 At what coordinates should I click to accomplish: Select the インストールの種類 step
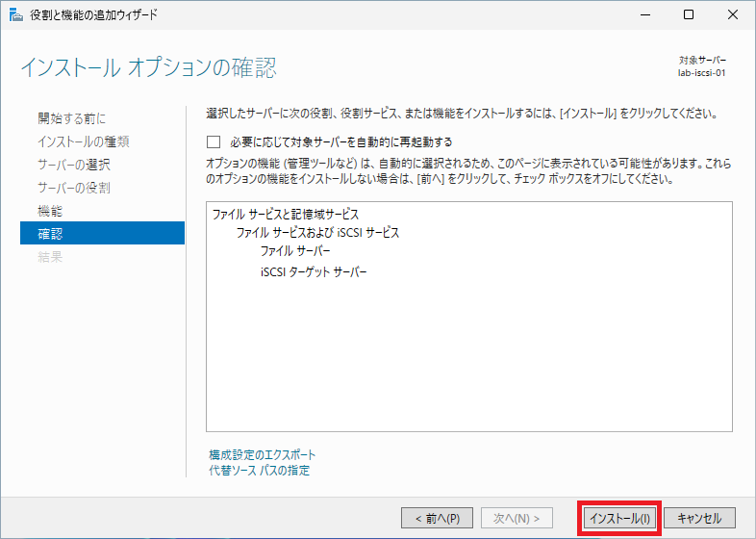(x=84, y=141)
